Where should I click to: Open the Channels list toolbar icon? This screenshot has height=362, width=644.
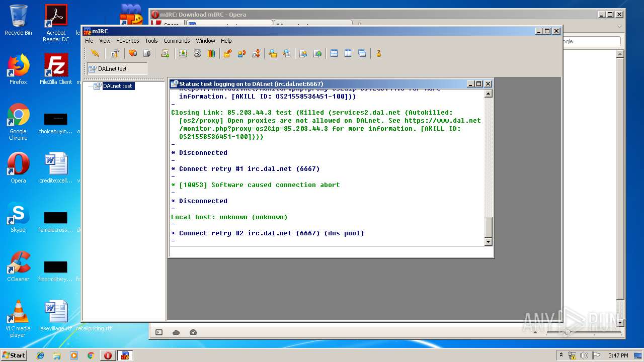[x=147, y=53]
